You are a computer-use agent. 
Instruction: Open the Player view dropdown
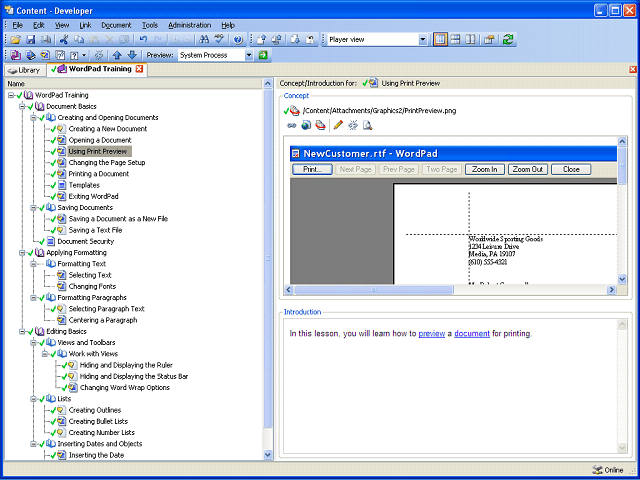click(422, 40)
